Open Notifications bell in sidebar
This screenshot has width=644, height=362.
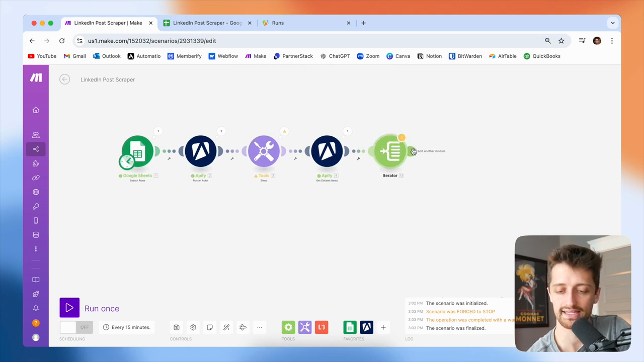(x=36, y=308)
